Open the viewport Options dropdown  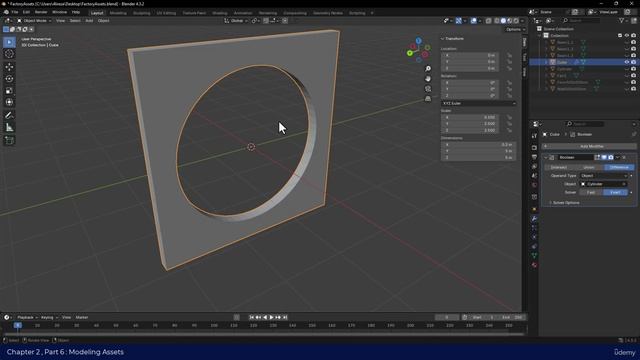pos(515,29)
